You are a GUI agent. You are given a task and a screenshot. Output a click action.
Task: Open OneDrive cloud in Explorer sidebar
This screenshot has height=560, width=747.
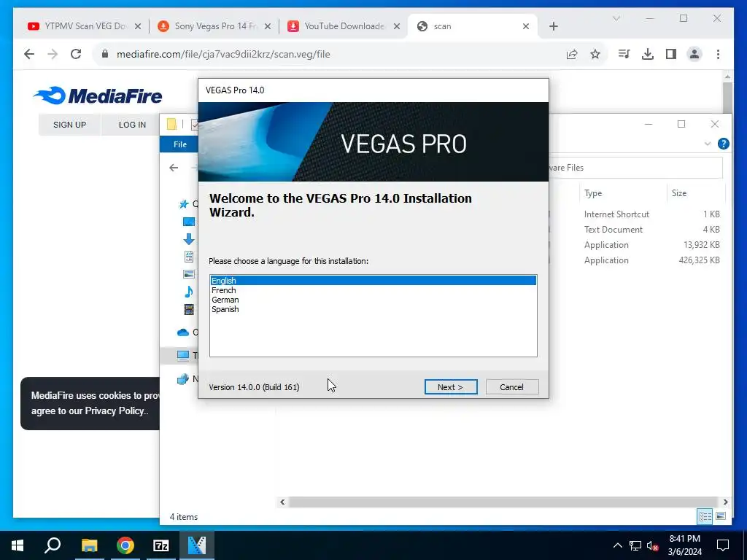[183, 332]
